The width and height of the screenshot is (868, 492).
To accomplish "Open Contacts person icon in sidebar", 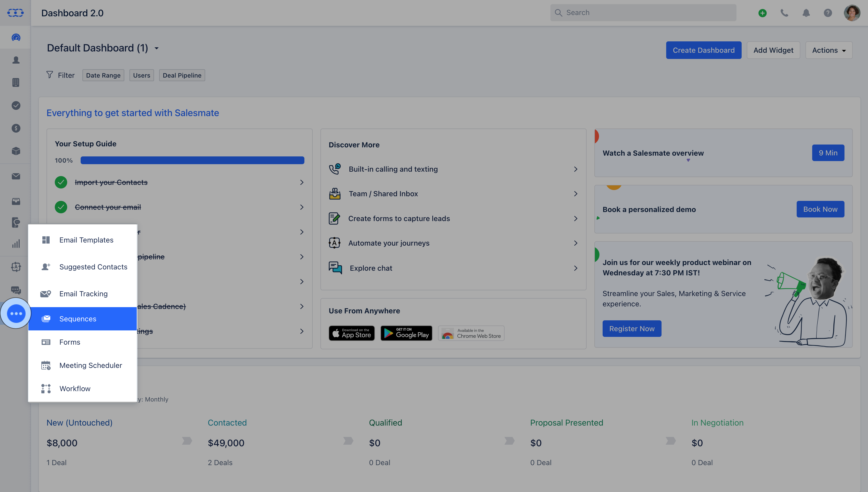I will point(16,60).
